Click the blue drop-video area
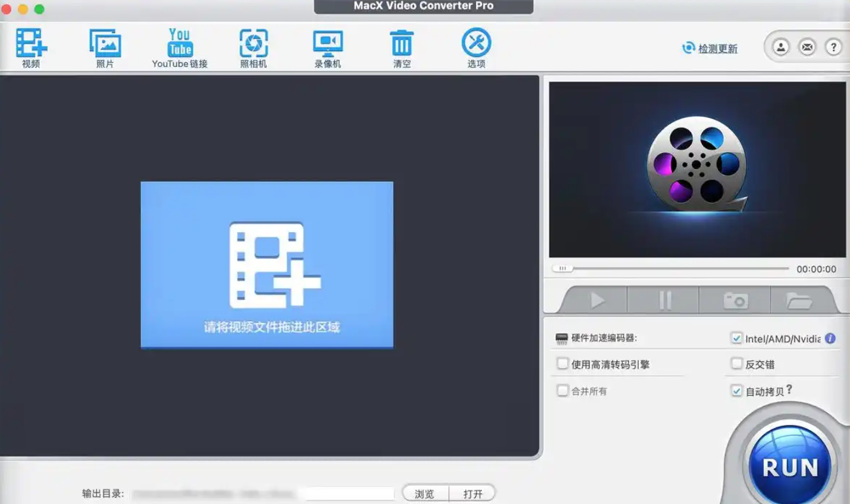850x504 pixels. pyautogui.click(x=267, y=265)
